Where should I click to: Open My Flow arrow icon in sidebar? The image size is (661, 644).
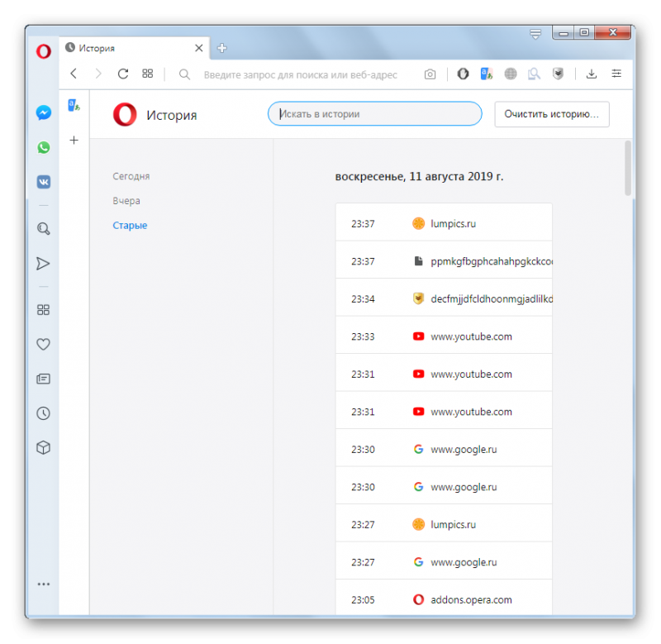pyautogui.click(x=43, y=264)
